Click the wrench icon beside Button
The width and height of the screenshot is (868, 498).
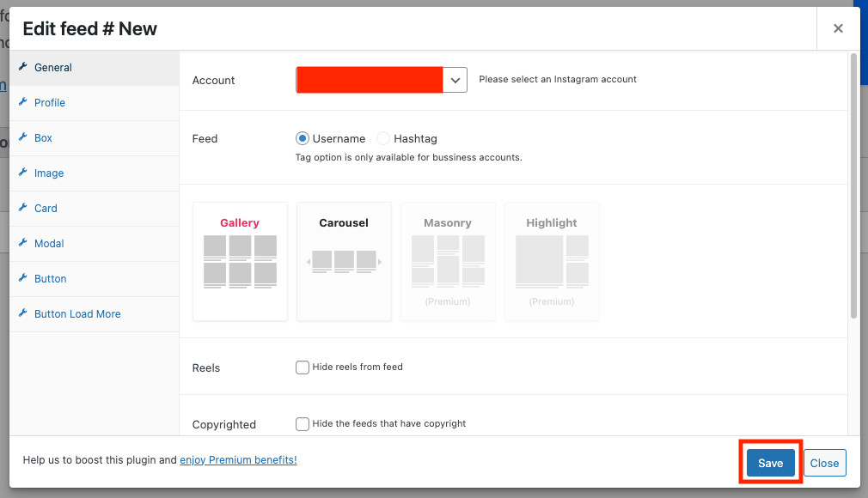tap(23, 278)
